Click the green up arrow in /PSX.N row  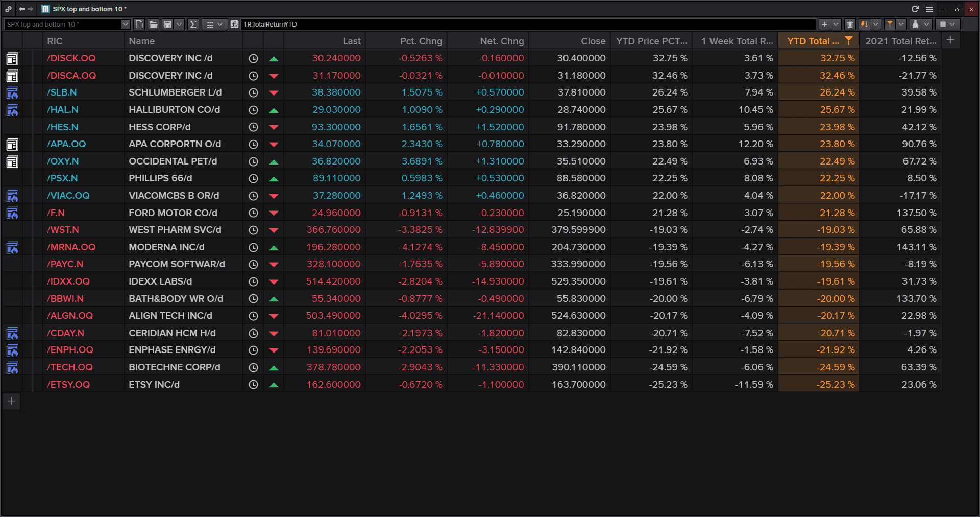point(274,179)
